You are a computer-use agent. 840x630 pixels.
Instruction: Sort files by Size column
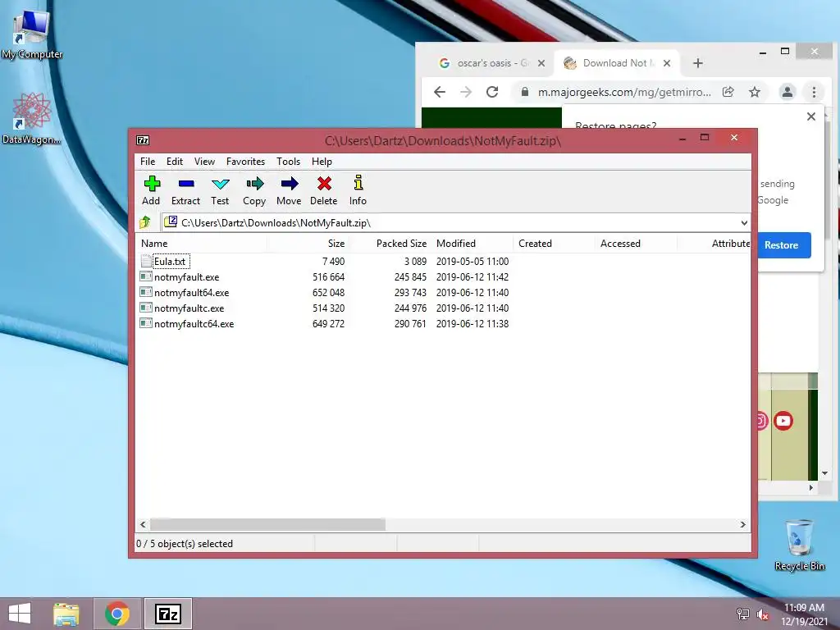pos(308,243)
